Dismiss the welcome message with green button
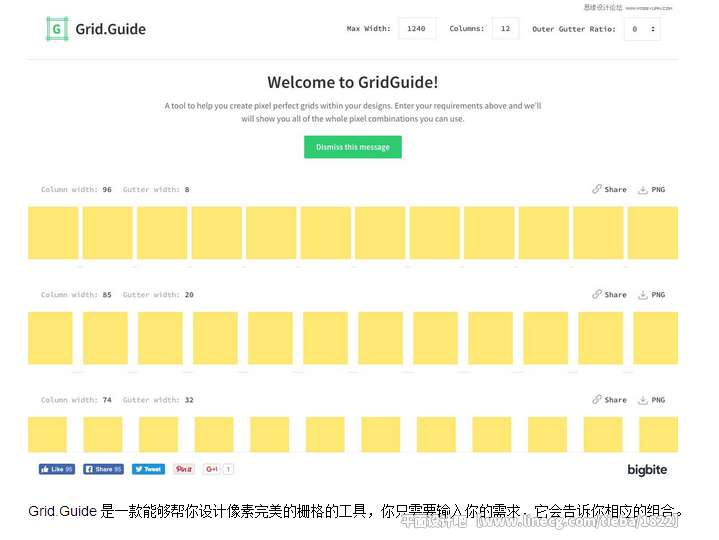Viewport: 719px width, 540px height. 353,147
